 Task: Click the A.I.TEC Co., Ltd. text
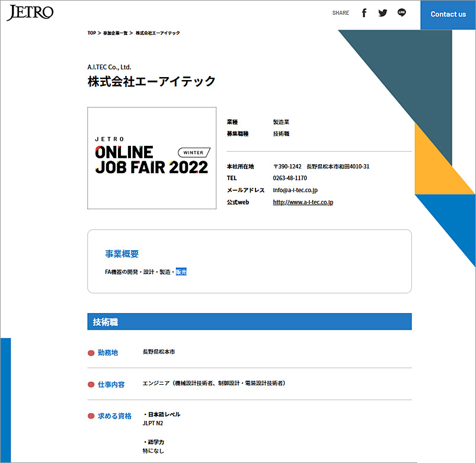pos(109,67)
